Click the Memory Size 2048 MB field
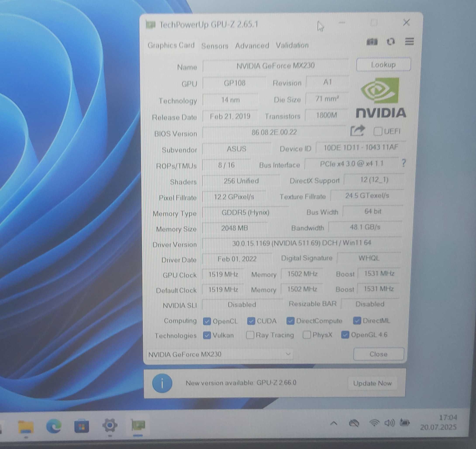This screenshot has height=449, width=476. coord(235,228)
